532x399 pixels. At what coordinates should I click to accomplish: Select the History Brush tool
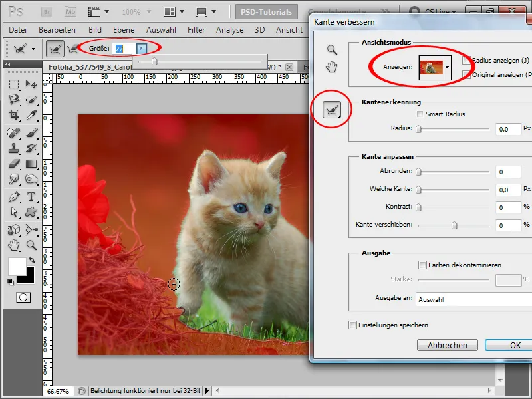[31, 148]
